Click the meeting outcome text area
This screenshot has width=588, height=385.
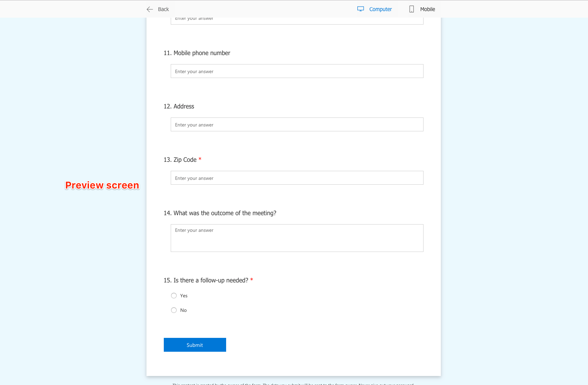click(x=297, y=238)
